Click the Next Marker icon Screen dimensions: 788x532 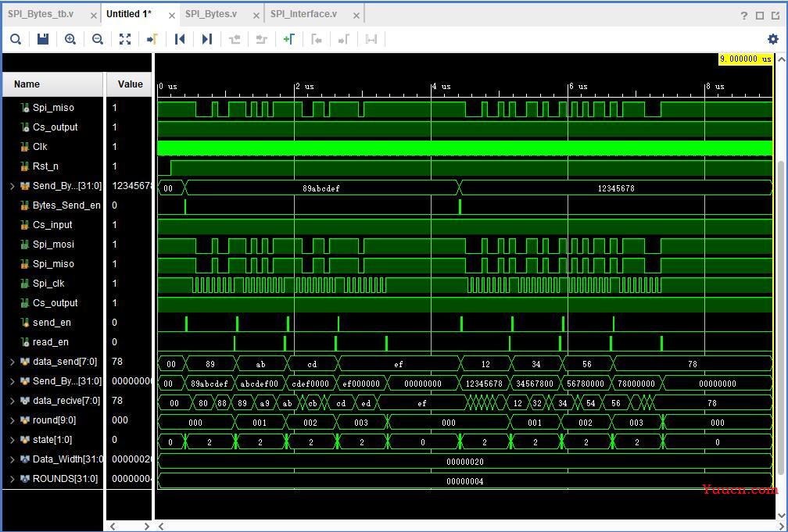344,39
